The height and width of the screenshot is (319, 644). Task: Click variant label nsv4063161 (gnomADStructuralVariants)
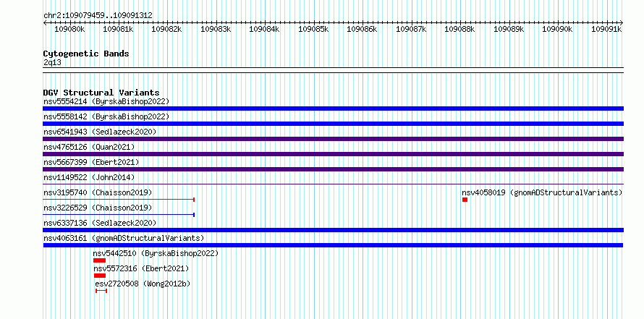click(124, 238)
